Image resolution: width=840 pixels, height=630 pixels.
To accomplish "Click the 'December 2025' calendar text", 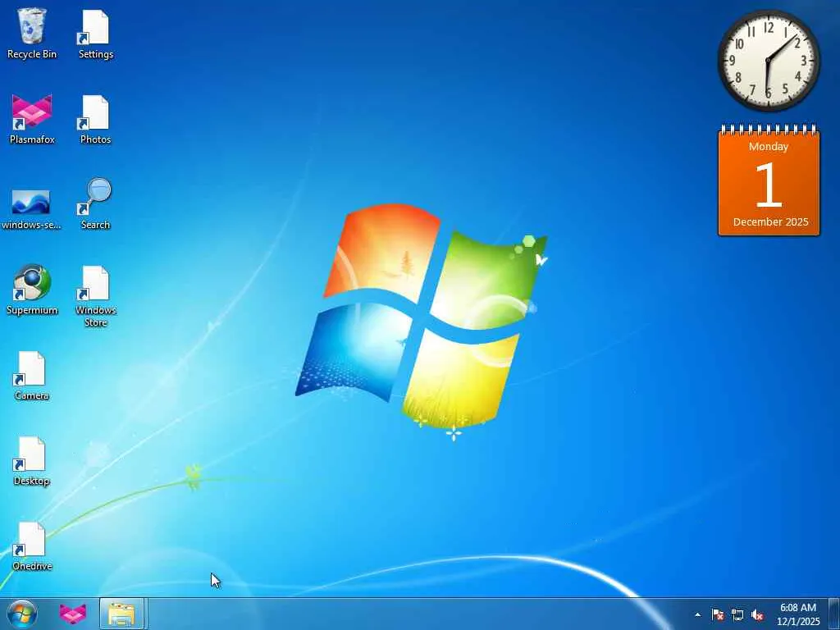I will pos(770,221).
